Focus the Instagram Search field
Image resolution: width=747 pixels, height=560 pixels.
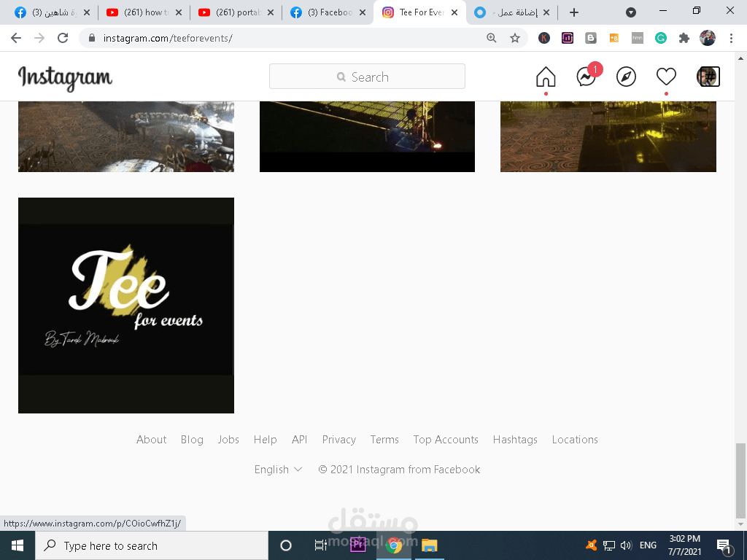pos(367,76)
